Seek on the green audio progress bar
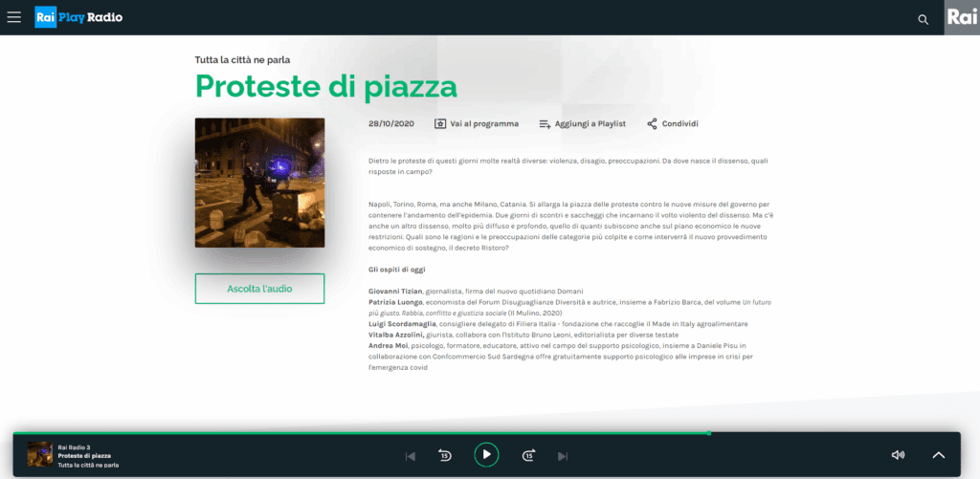980x479 pixels. [383, 433]
